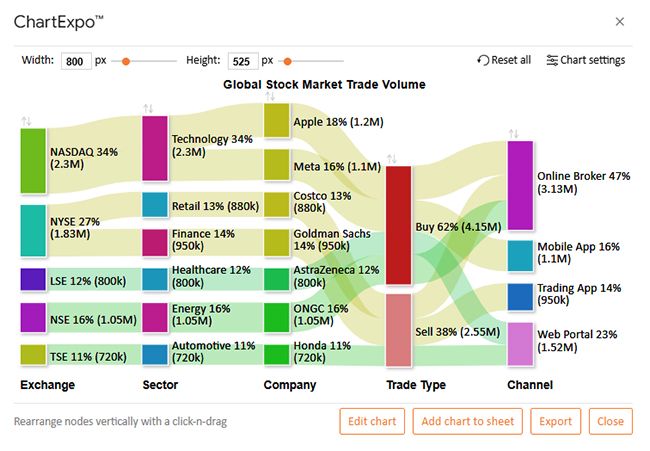Click the Height slider handle

point(288,61)
